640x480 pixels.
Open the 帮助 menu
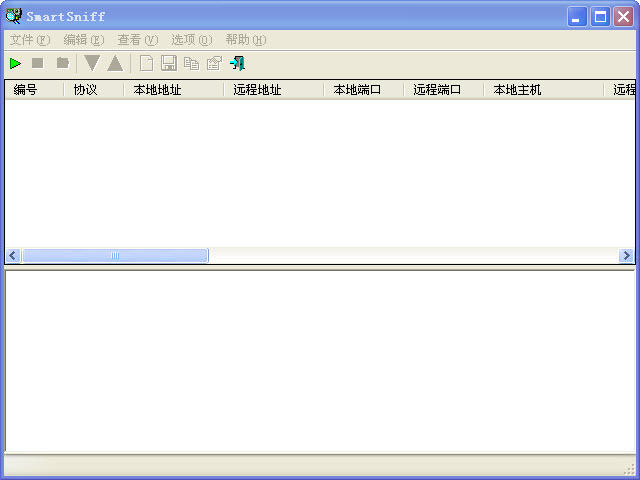point(245,40)
